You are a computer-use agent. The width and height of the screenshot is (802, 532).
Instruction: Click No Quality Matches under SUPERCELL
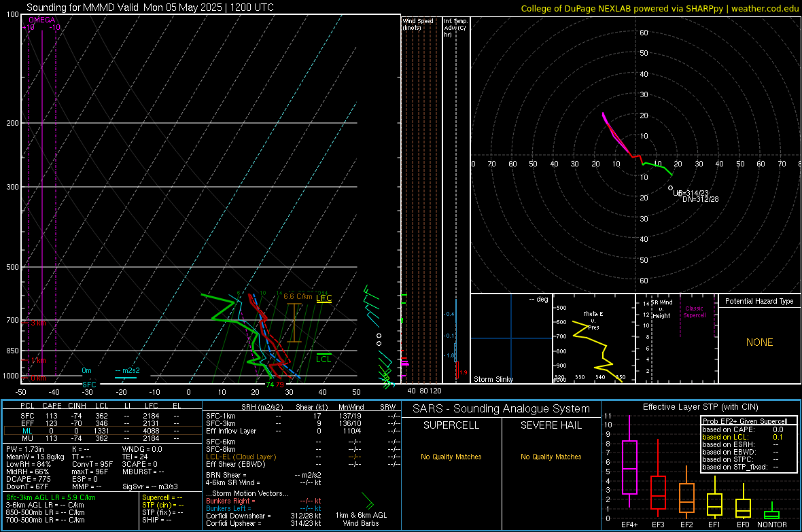(x=451, y=457)
